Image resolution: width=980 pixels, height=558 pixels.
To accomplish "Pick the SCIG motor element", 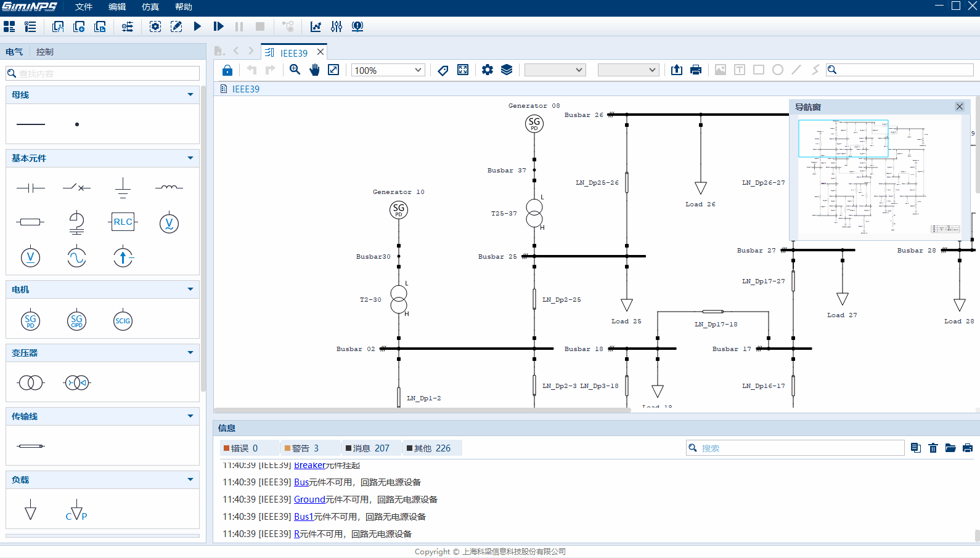I will pos(123,321).
